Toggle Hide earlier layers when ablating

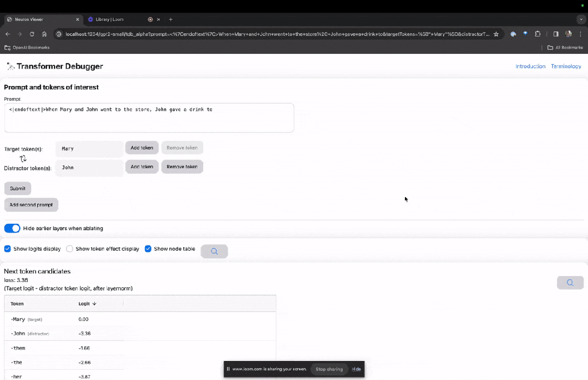point(12,228)
